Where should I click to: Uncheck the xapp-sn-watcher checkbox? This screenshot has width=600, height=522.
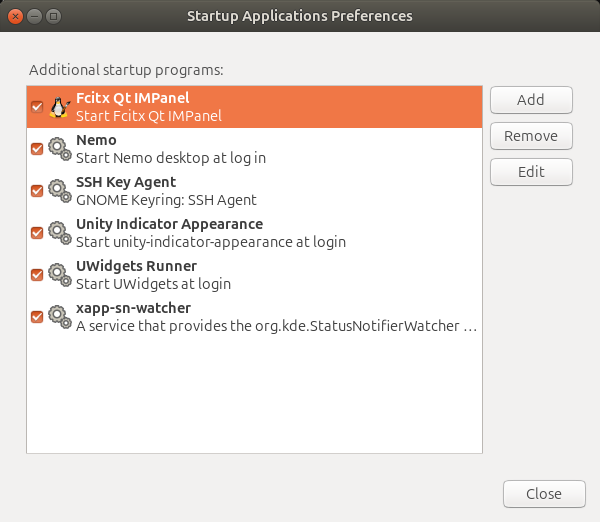point(37,317)
